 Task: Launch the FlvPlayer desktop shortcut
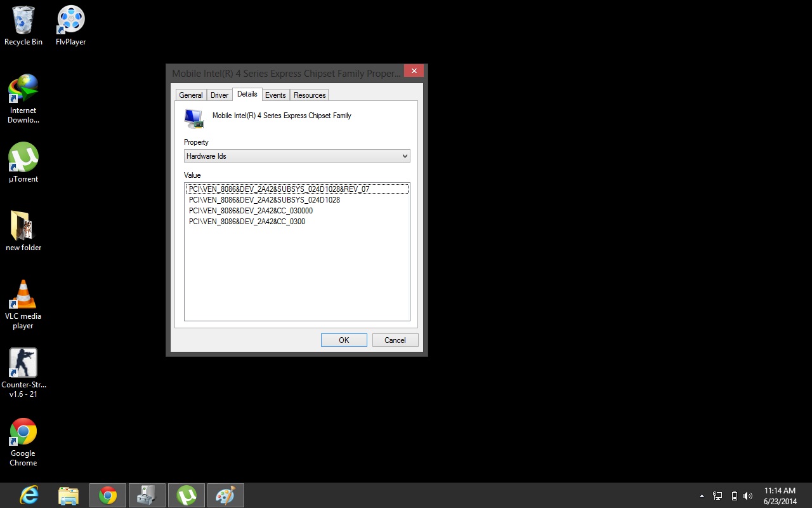70,26
